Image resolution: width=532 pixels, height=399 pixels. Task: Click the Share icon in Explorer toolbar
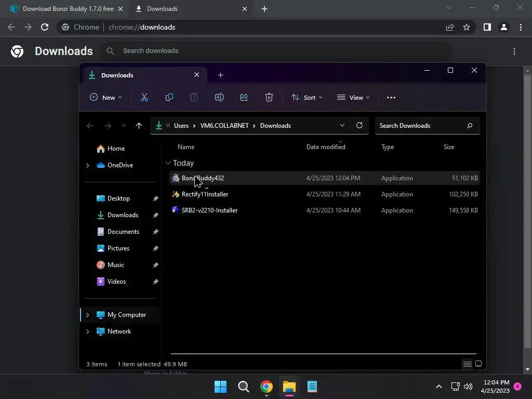244,97
